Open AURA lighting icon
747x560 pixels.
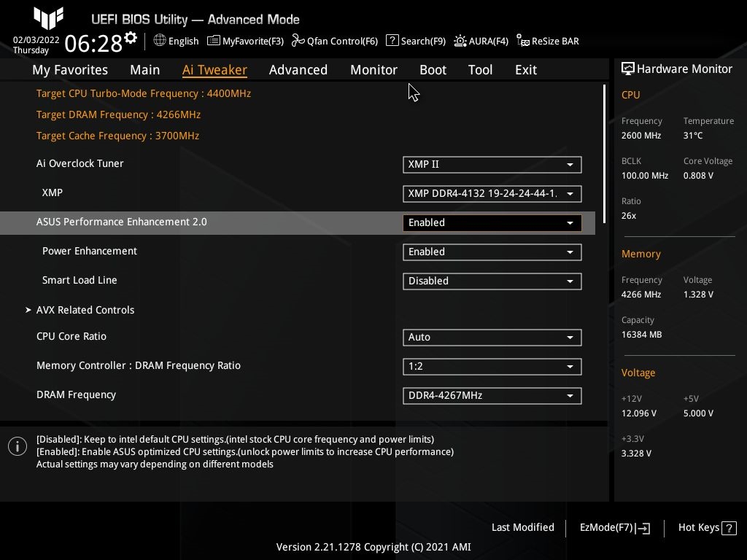click(460, 41)
